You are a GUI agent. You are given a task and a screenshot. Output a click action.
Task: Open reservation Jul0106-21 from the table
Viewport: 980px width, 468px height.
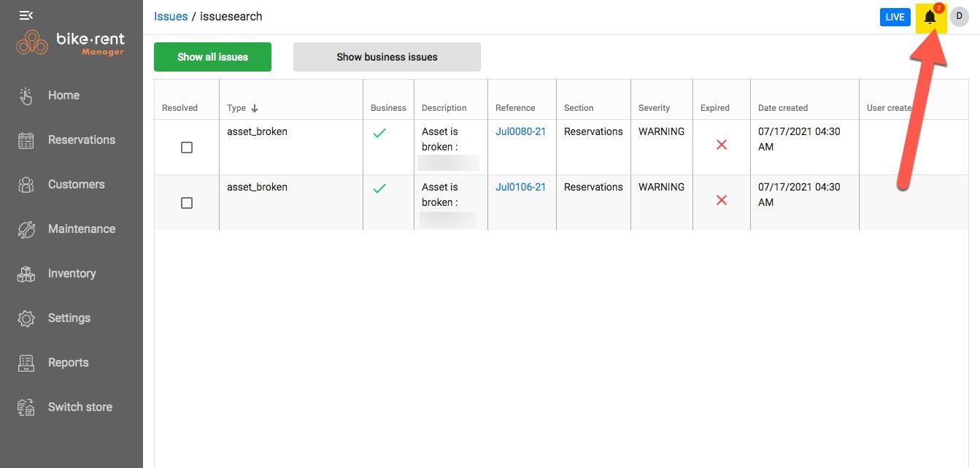click(520, 187)
